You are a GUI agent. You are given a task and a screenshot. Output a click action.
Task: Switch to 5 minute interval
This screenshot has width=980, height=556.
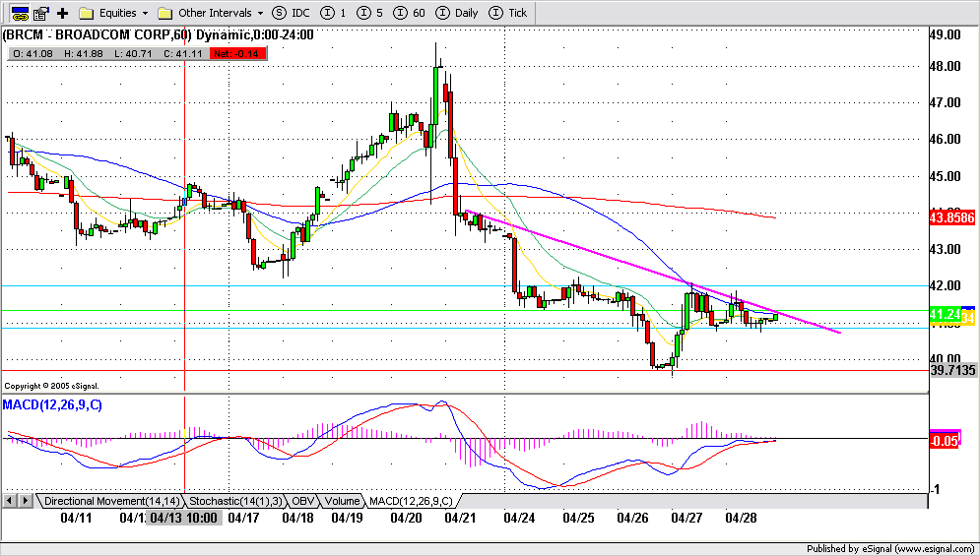pyautogui.click(x=368, y=13)
